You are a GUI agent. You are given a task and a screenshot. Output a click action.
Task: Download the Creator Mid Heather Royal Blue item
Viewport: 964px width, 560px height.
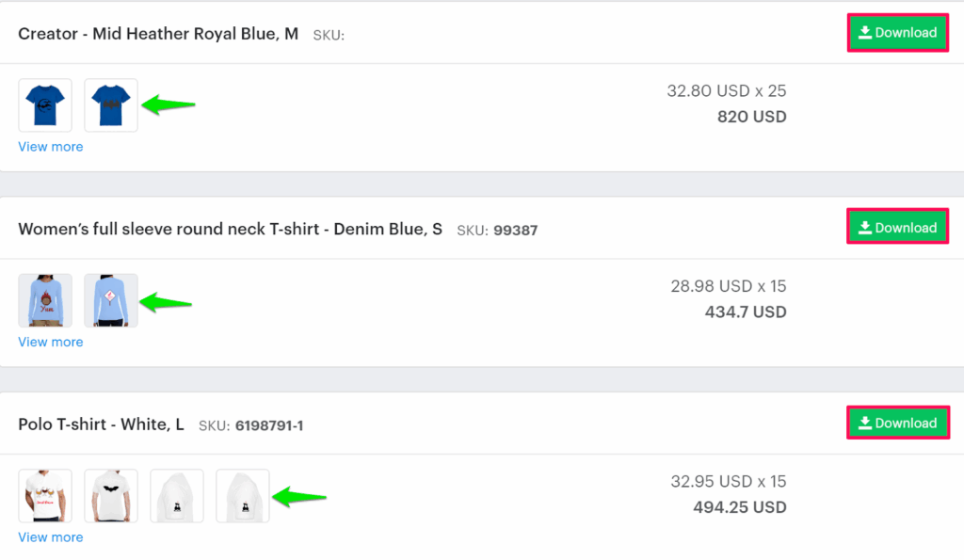click(897, 33)
